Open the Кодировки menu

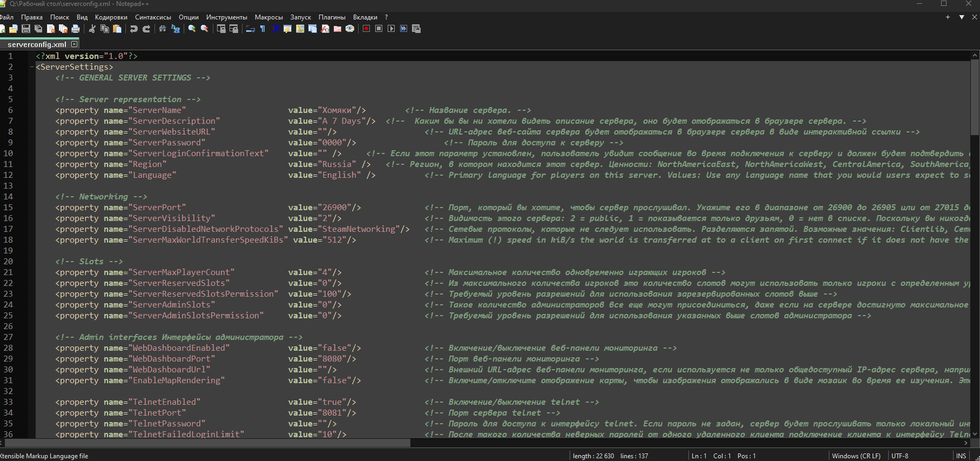tap(111, 17)
